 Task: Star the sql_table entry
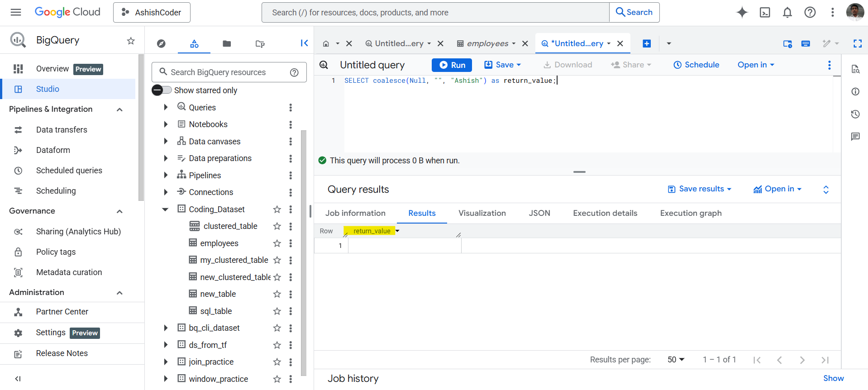point(277,311)
